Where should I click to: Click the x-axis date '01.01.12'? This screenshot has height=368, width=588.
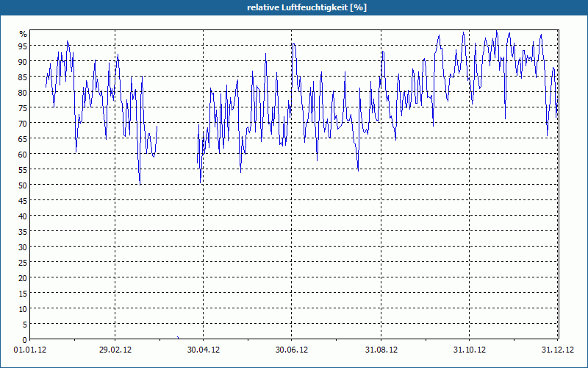click(x=30, y=350)
